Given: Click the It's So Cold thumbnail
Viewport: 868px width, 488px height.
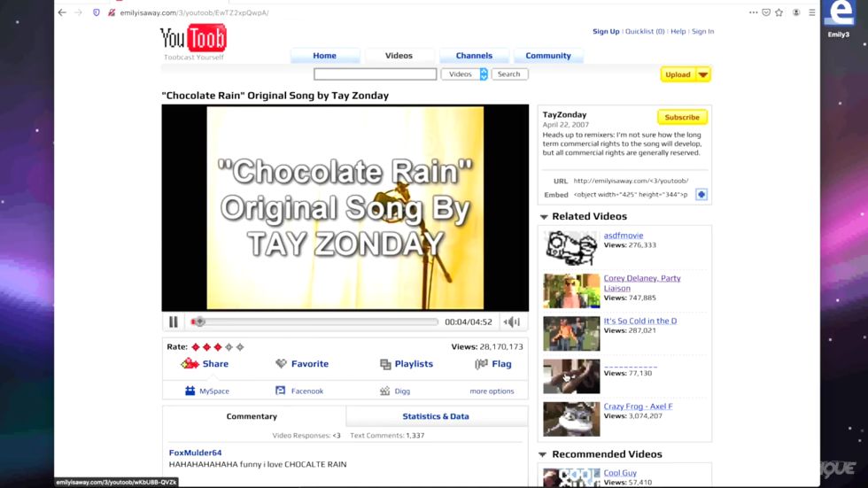Looking at the screenshot, I should click(571, 334).
